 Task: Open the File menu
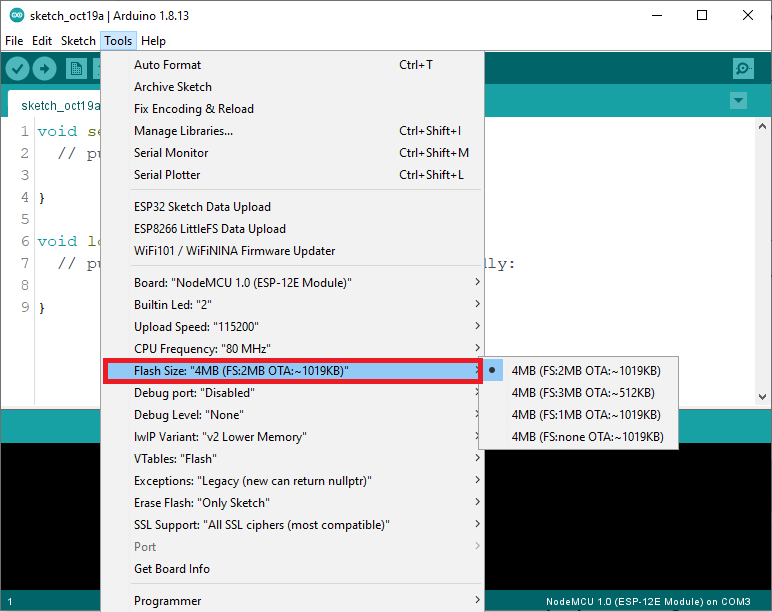coord(14,41)
